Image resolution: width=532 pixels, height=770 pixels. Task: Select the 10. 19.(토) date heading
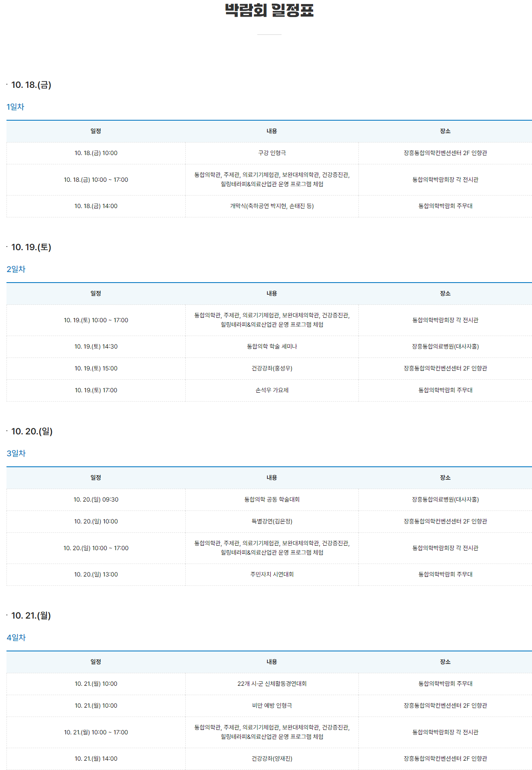click(31, 247)
